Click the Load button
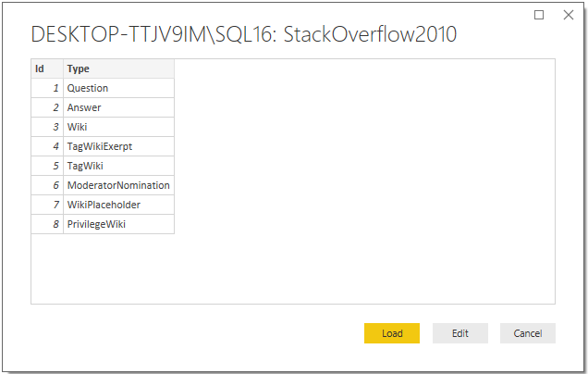Viewport: 588px width, 374px height. (392, 333)
